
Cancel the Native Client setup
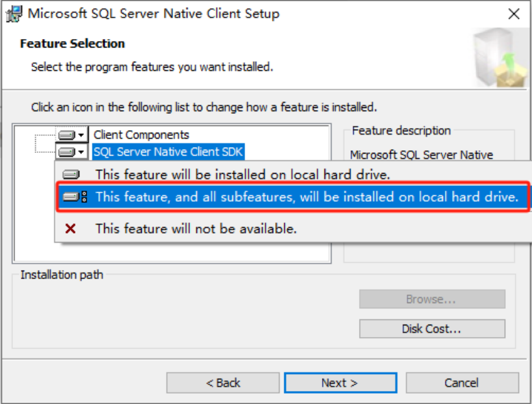click(x=462, y=383)
